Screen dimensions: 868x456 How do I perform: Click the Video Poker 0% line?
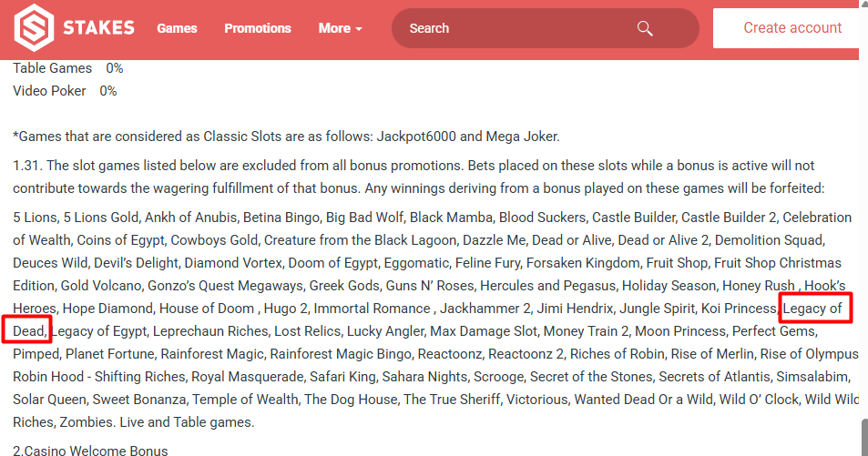click(x=64, y=91)
